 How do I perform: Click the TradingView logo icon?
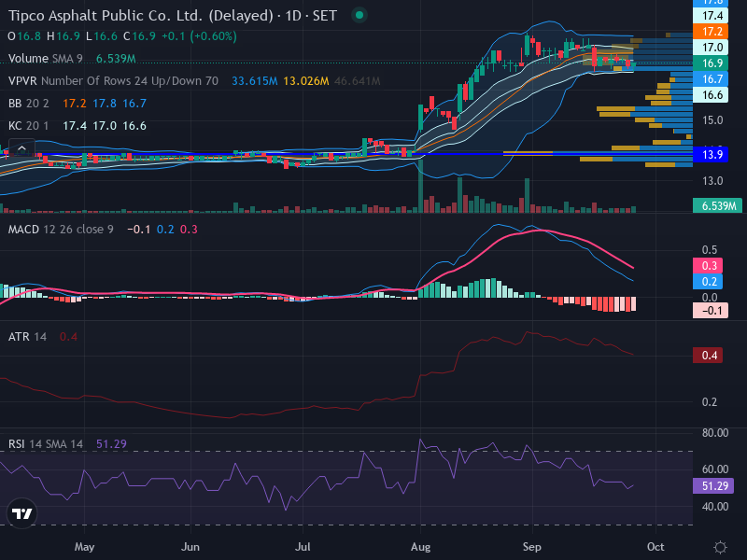[21, 513]
